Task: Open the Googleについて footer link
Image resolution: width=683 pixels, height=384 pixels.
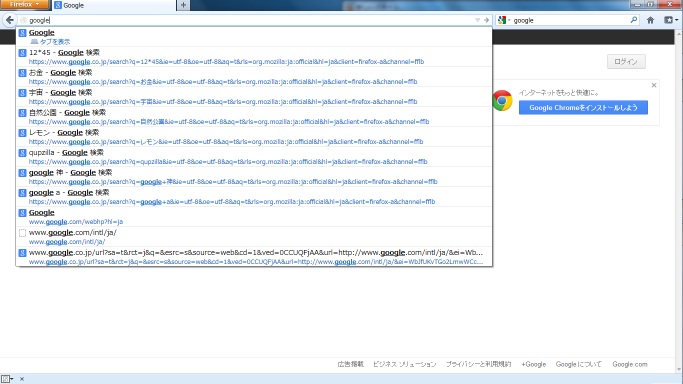Action: pos(578,364)
